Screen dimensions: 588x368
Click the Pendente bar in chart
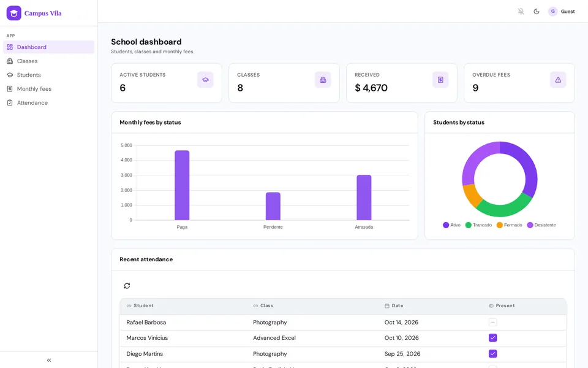coord(273,206)
